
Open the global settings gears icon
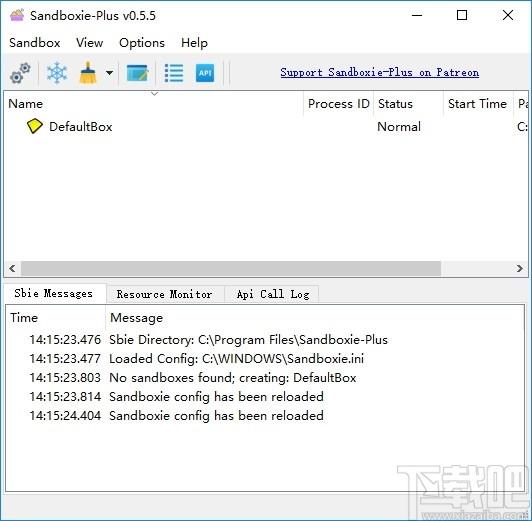(20, 73)
